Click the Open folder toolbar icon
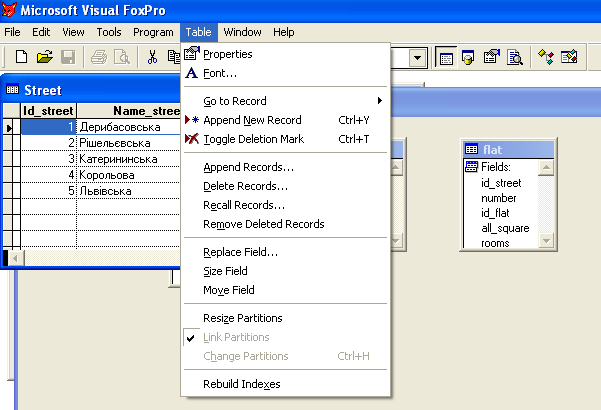 pos(44,57)
